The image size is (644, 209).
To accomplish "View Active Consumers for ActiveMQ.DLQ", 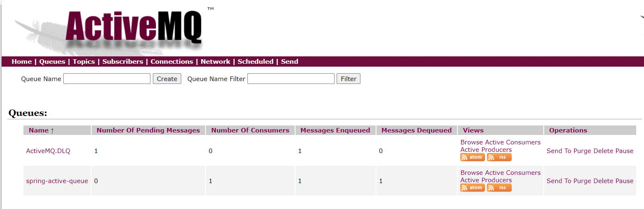I will (x=513, y=142).
